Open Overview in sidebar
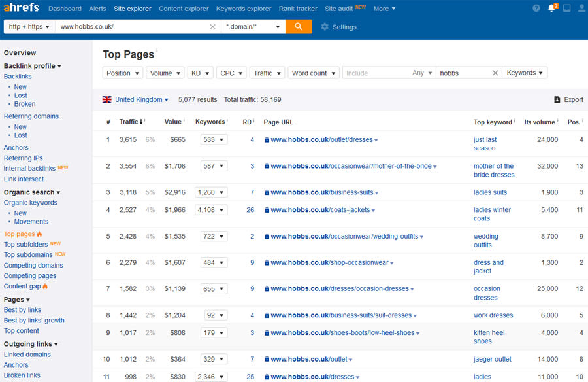Viewport: 588px width, 382px height. click(x=20, y=52)
